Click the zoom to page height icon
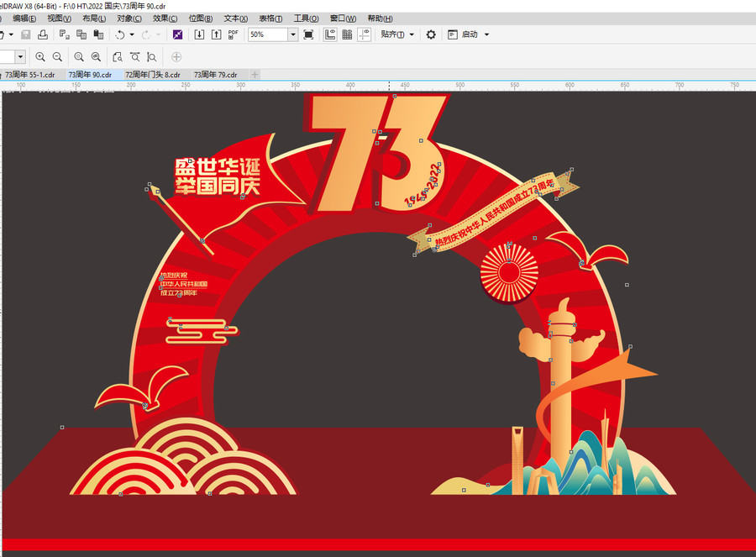Viewport: 756px width, 557px height. tap(151, 57)
